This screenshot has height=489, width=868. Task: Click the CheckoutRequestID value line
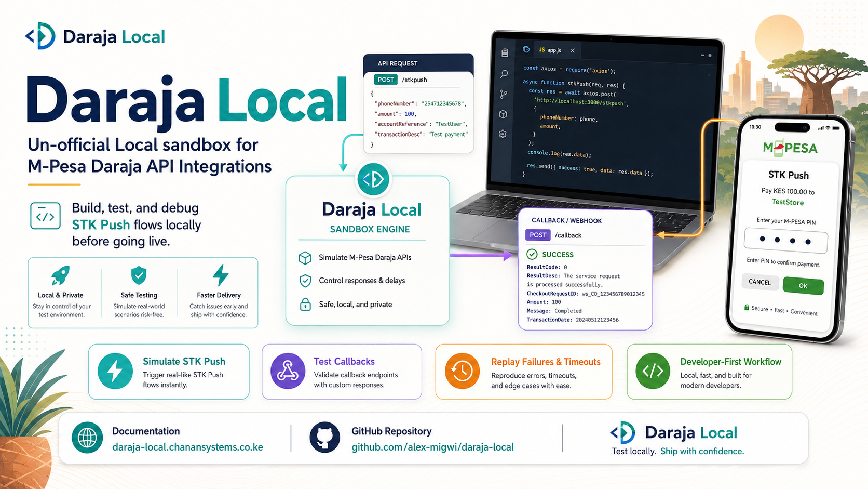pyautogui.click(x=586, y=294)
